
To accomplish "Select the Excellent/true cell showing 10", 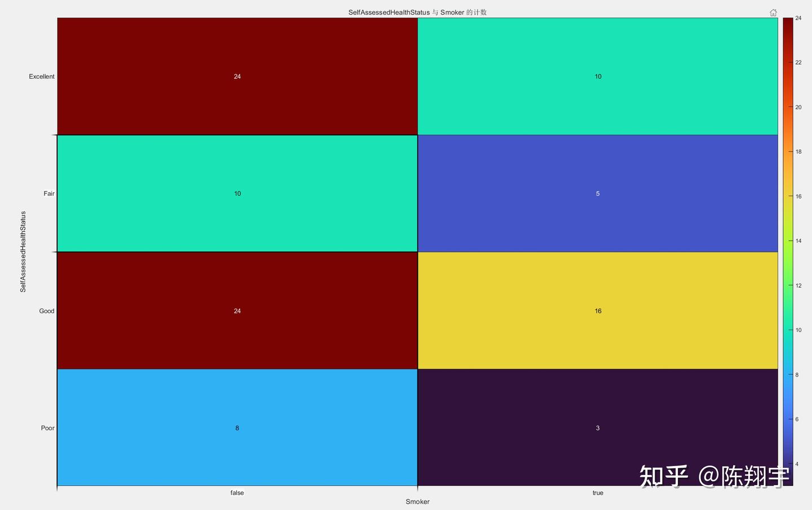I will 598,76.
